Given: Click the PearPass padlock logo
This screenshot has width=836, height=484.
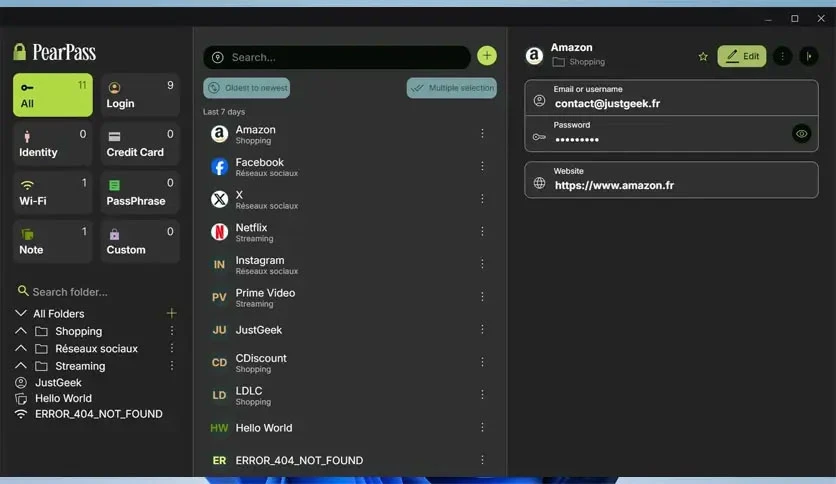Looking at the screenshot, I should 20,52.
